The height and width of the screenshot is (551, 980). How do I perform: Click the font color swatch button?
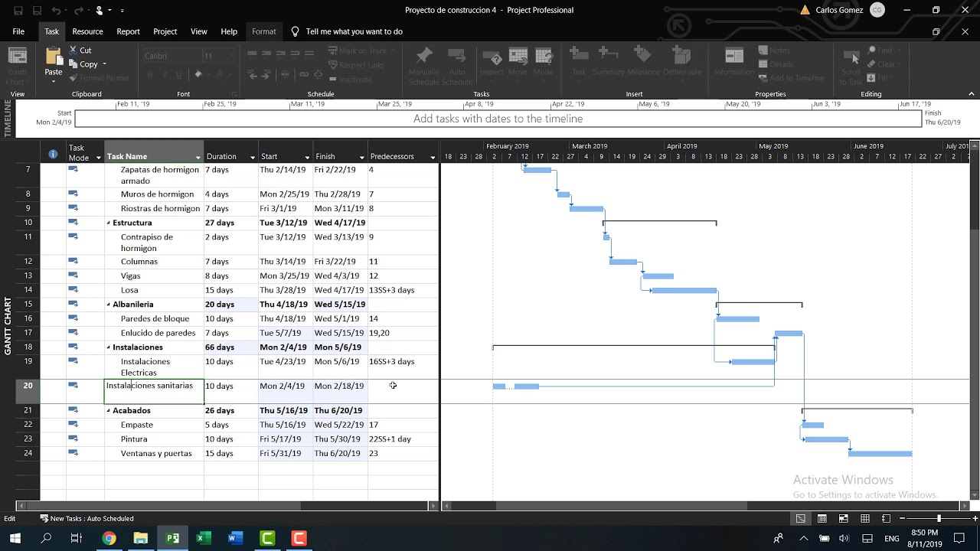tap(221, 74)
